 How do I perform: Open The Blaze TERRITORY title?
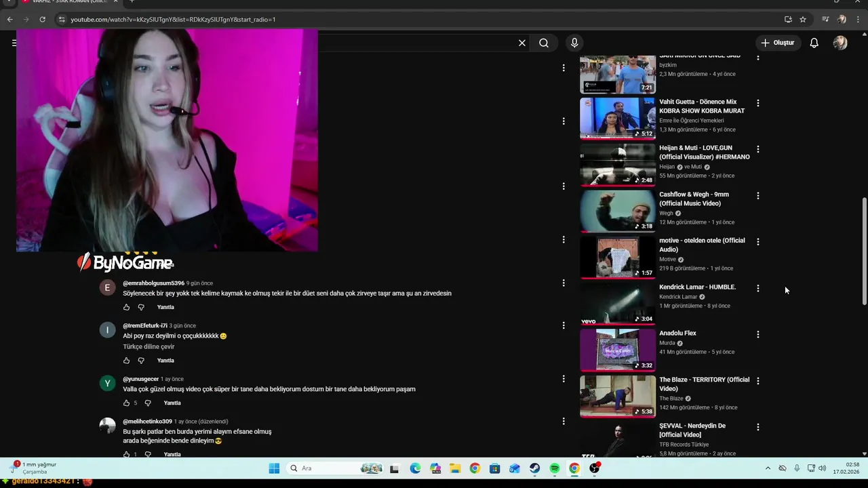point(704,384)
